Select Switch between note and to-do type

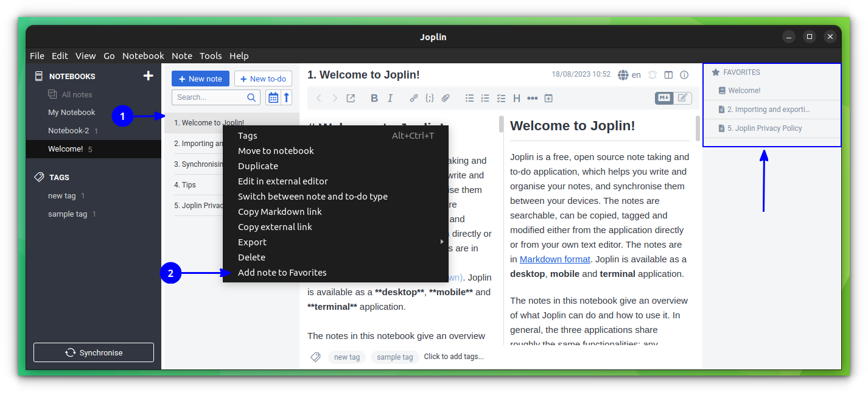pos(335,197)
